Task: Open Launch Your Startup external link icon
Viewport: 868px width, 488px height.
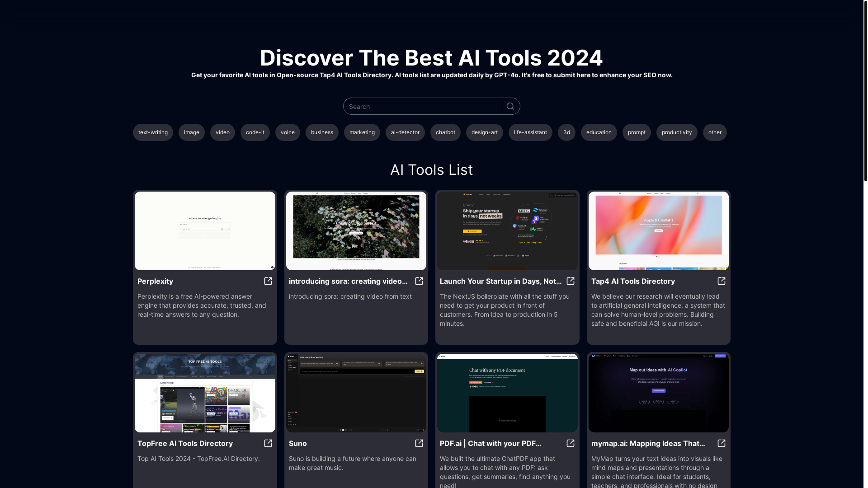Action: point(571,281)
